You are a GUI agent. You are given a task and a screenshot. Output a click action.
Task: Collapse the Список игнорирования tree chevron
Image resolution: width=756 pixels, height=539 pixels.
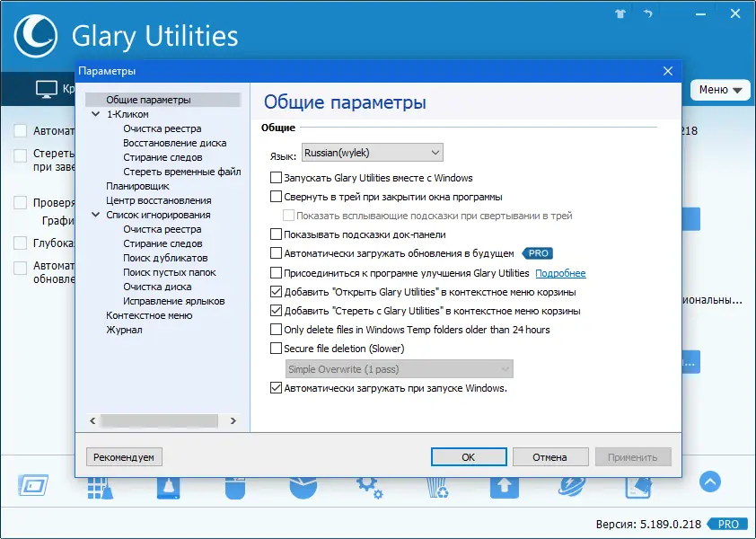[x=96, y=215]
